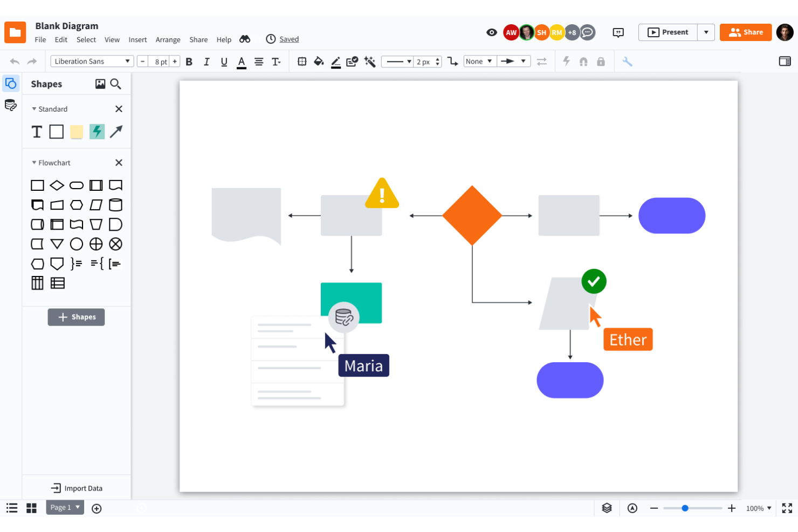Click the line color pencil icon

[x=336, y=61]
